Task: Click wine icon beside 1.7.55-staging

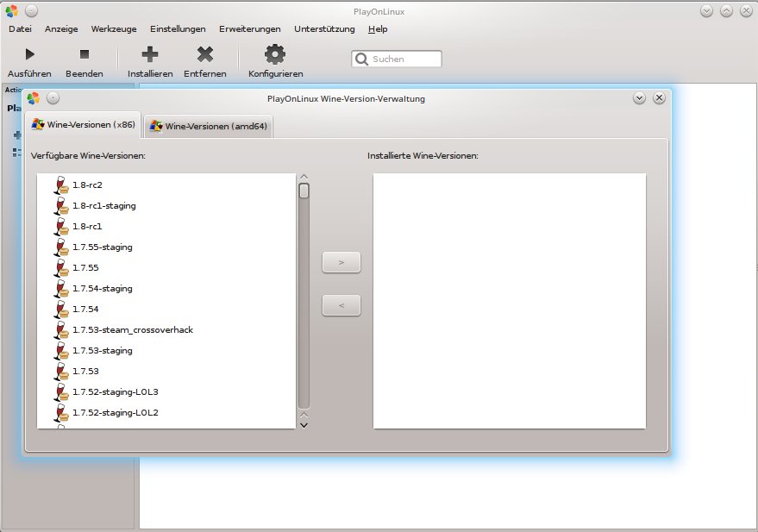Action: 61,247
